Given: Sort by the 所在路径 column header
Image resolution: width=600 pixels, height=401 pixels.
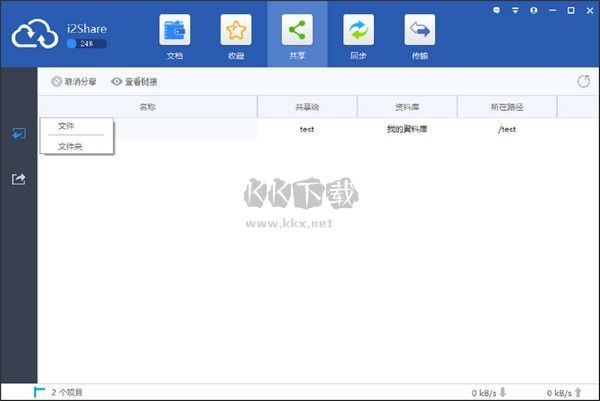Looking at the screenshot, I should (506, 106).
